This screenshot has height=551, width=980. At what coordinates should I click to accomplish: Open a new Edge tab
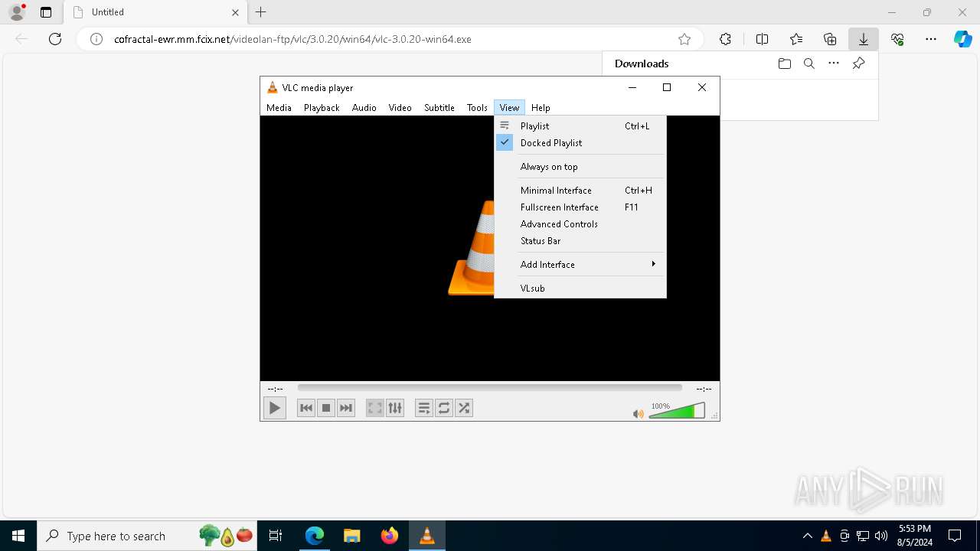click(x=261, y=12)
